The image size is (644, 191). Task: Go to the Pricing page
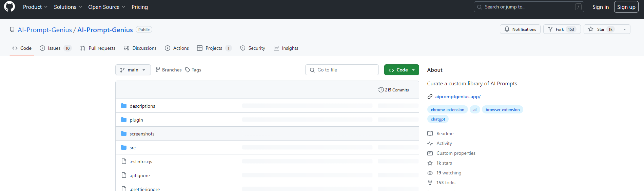tap(140, 7)
